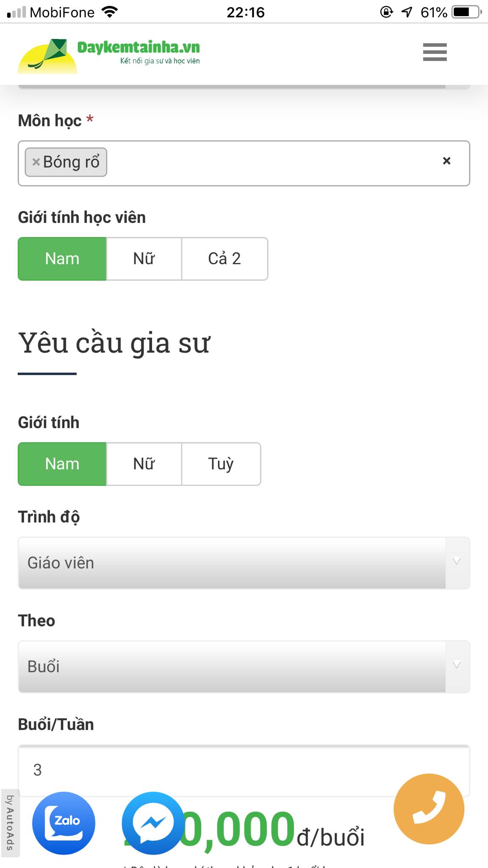The width and height of the screenshot is (488, 868).
Task: Open the hamburger navigation menu
Action: [435, 52]
